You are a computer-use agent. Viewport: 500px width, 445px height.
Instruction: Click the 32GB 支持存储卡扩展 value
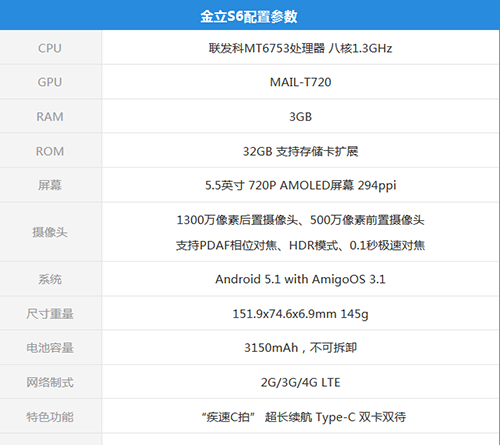click(x=300, y=151)
